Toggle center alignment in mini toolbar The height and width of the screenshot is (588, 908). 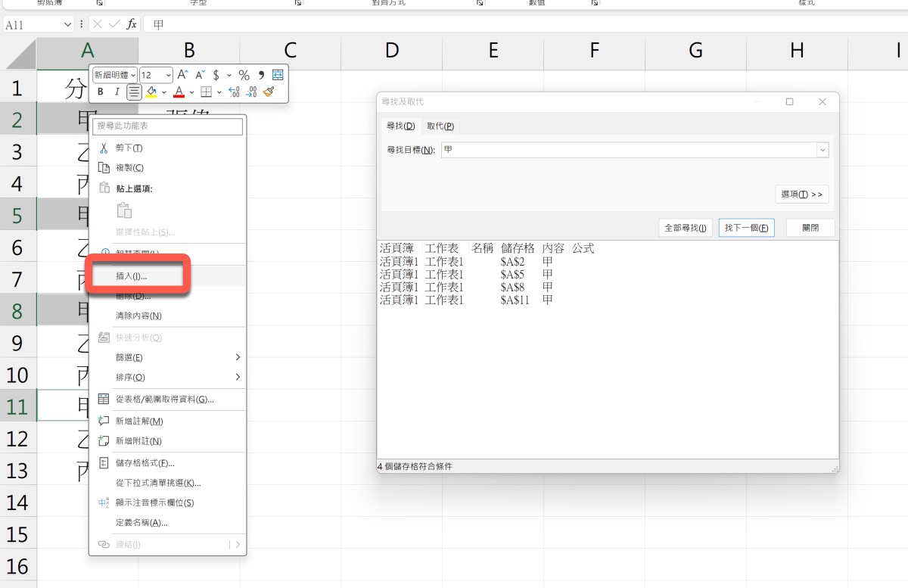[x=134, y=92]
